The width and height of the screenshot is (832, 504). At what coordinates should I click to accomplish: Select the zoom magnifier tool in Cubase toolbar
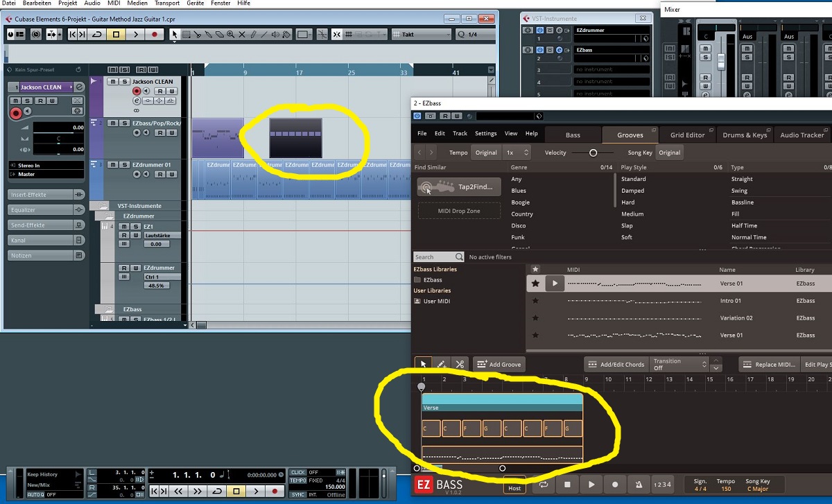pyautogui.click(x=231, y=34)
